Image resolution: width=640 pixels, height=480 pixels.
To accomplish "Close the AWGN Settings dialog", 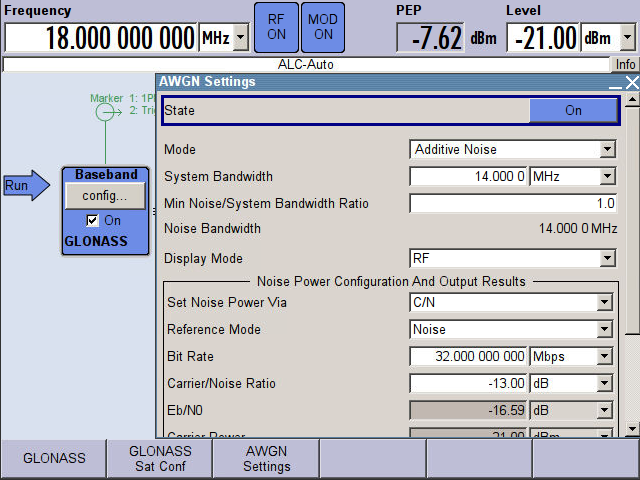I will 632,82.
